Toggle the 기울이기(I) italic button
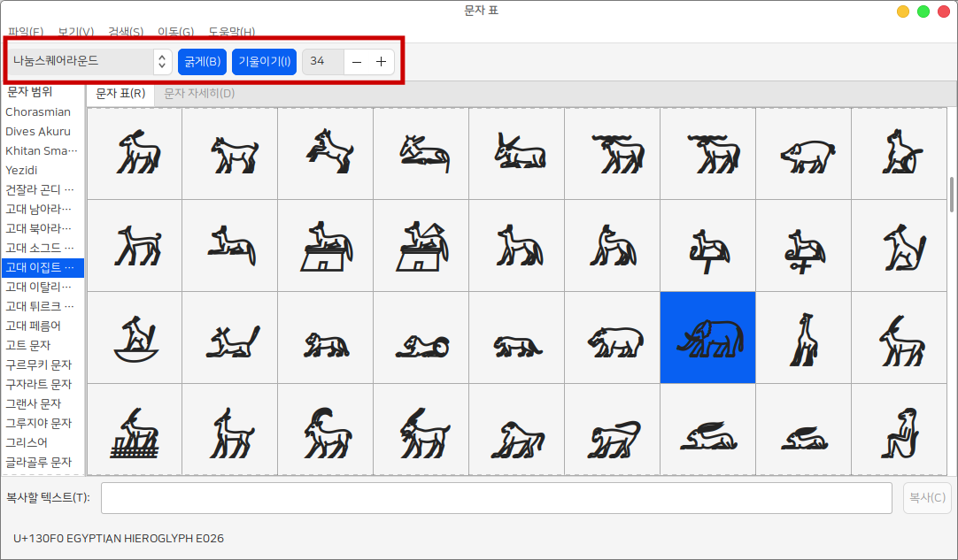958x560 pixels. coord(264,62)
